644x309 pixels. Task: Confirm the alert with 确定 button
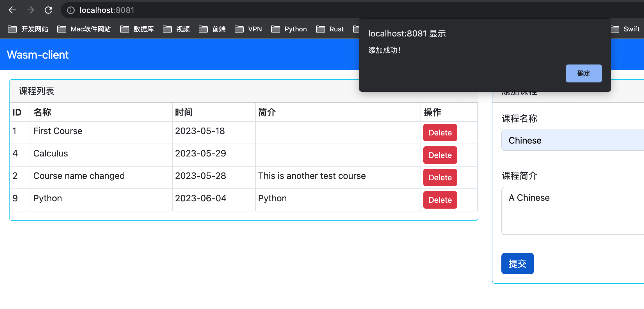point(584,73)
